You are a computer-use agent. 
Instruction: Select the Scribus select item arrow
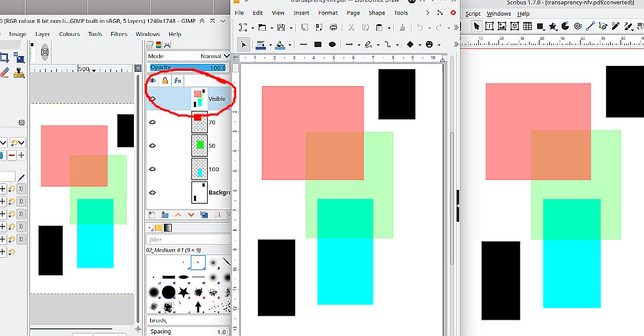click(x=476, y=26)
